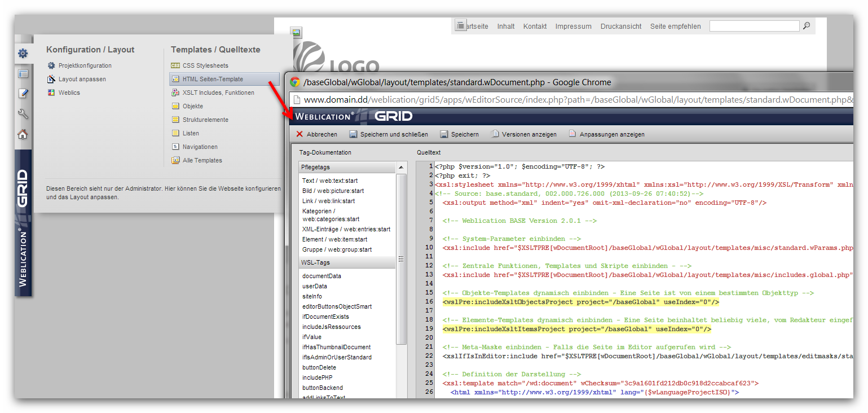Click the Weblics colored squares icon
This screenshot has width=868, height=413.
51,93
